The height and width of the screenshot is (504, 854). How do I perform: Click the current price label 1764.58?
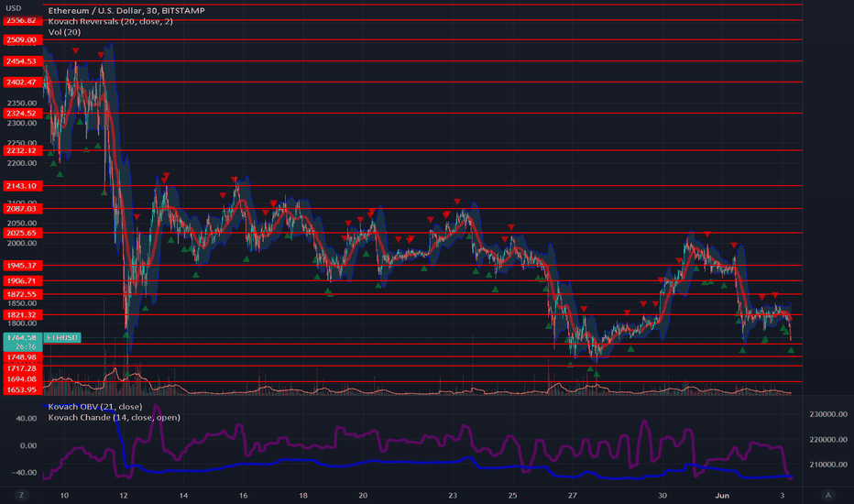pyautogui.click(x=22, y=338)
